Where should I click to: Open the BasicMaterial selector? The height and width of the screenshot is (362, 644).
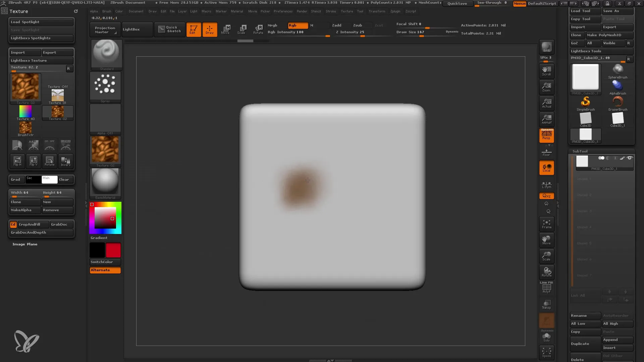point(105,184)
